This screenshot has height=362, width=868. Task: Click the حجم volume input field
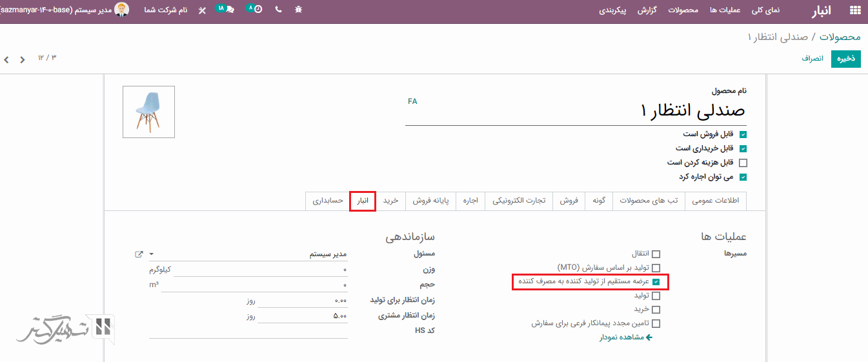coord(254,284)
